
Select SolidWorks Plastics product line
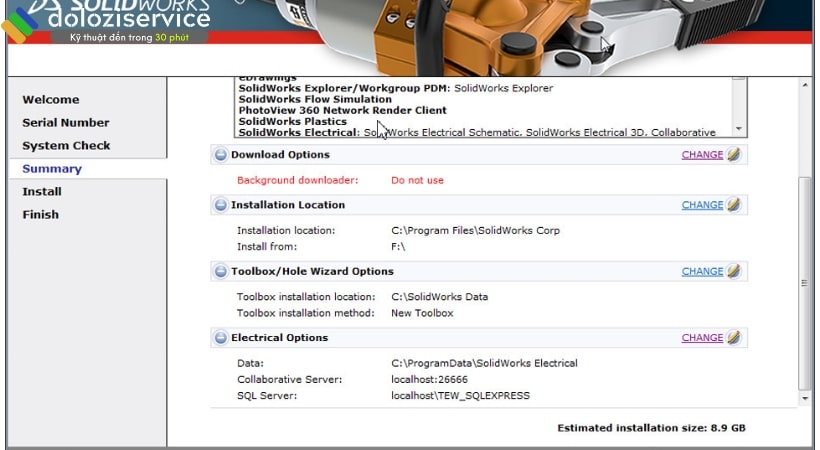coord(292,121)
